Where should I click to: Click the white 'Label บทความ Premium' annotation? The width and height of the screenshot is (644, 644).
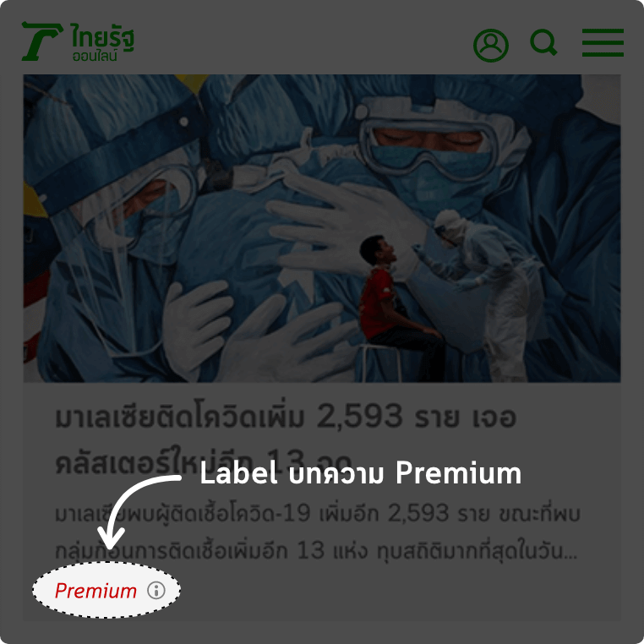[361, 473]
